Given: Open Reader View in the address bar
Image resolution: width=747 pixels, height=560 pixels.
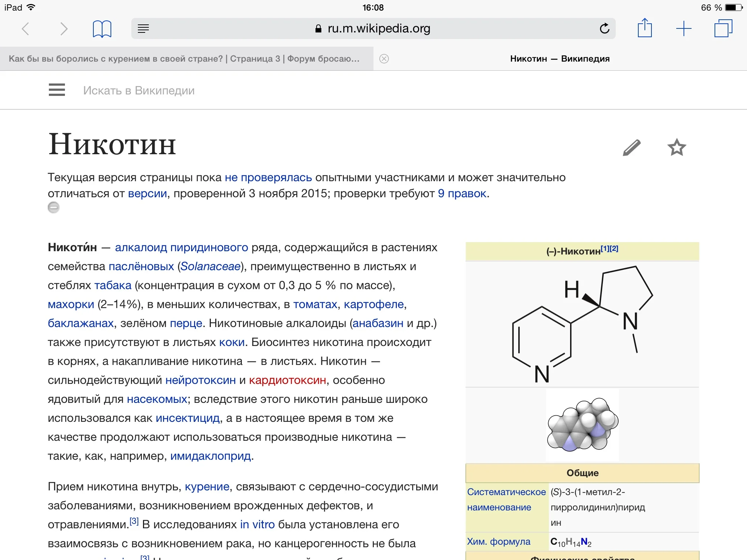Looking at the screenshot, I should [143, 28].
